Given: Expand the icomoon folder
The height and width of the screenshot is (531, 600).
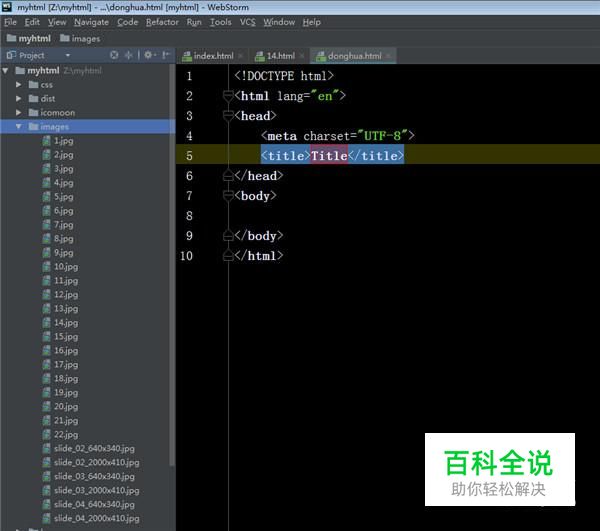Looking at the screenshot, I should pos(18,112).
